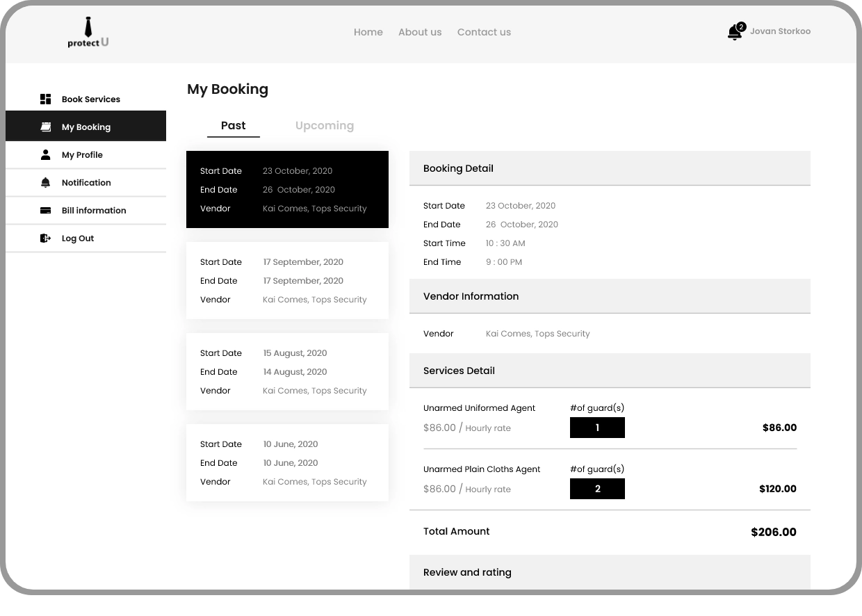Click guard count box for Uniformed Agent
Screen dimensions: 862x616
point(597,428)
